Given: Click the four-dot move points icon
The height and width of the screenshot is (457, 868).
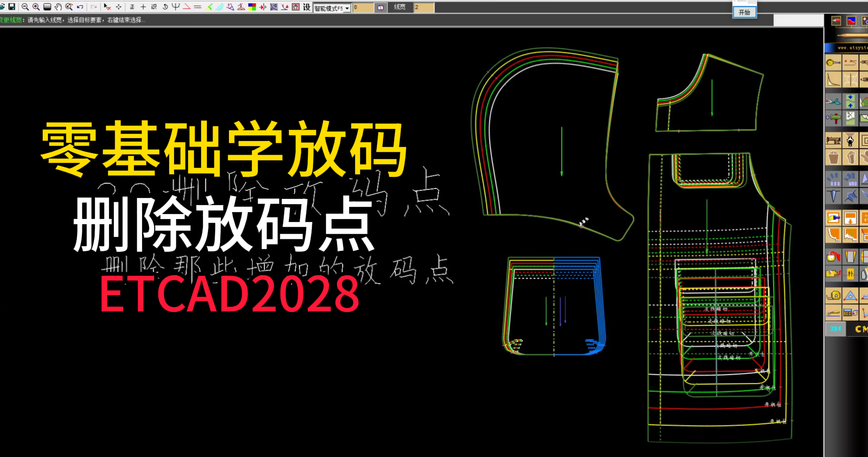Looking at the screenshot, I should pyautogui.click(x=118, y=7).
